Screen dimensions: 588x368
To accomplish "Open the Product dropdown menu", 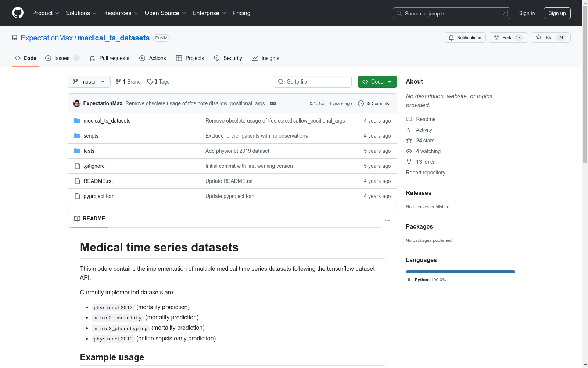I will 46,13.
